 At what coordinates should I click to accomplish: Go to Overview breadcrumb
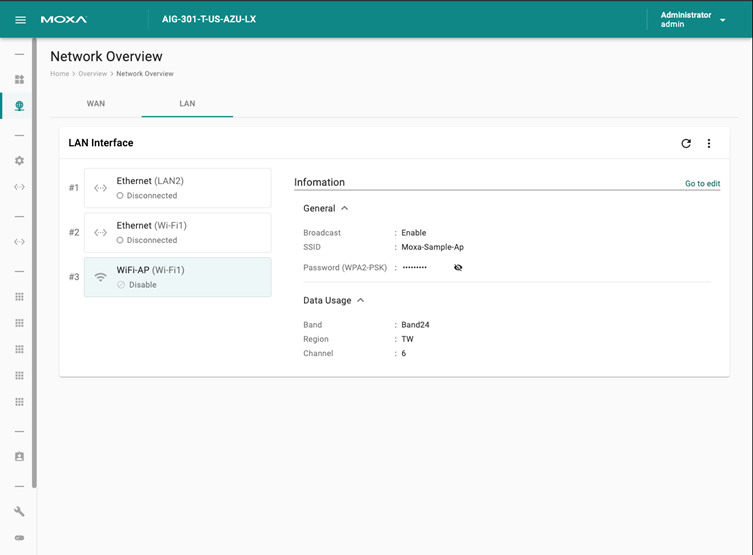pos(93,73)
